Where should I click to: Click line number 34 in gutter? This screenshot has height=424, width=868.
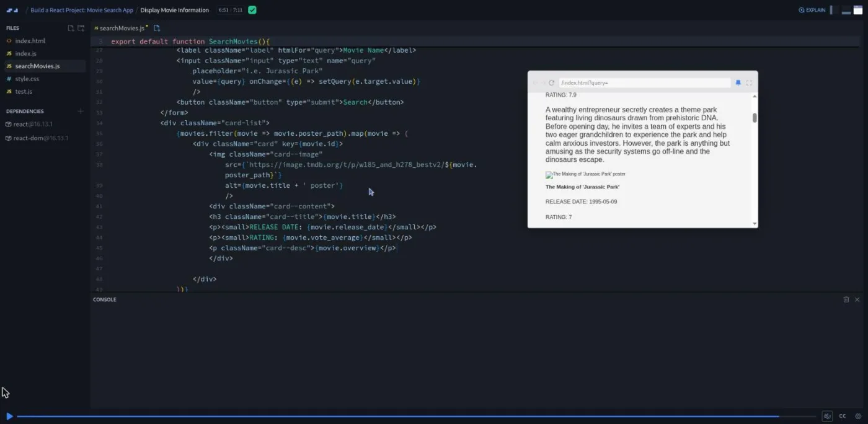tap(99, 123)
